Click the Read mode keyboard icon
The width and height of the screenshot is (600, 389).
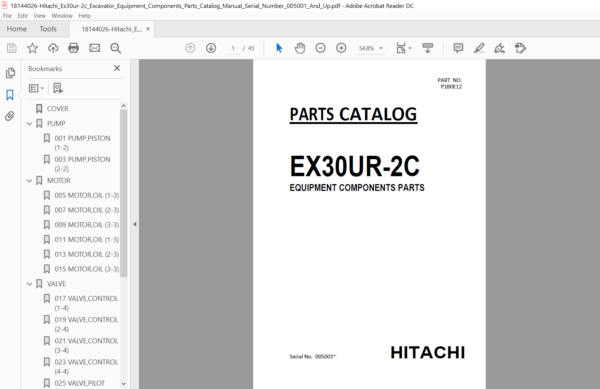[427, 48]
